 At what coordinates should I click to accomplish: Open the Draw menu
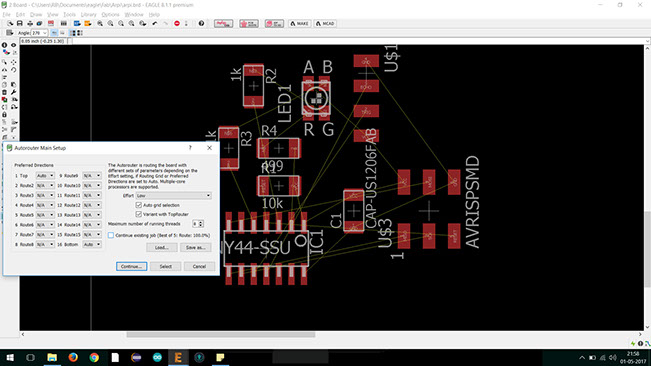(x=36, y=15)
